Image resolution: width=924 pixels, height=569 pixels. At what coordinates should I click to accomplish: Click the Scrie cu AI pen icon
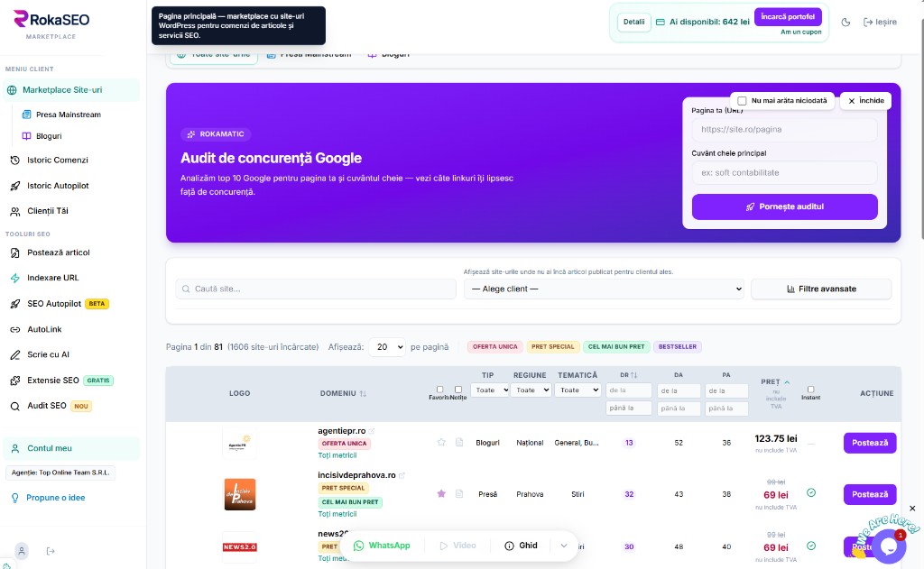click(15, 355)
